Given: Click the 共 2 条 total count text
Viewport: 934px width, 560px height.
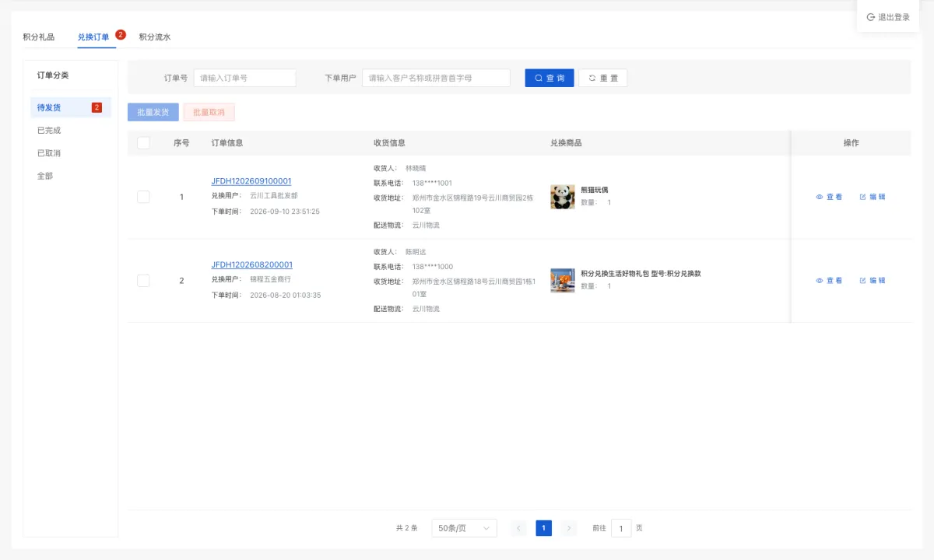Looking at the screenshot, I should 406,528.
